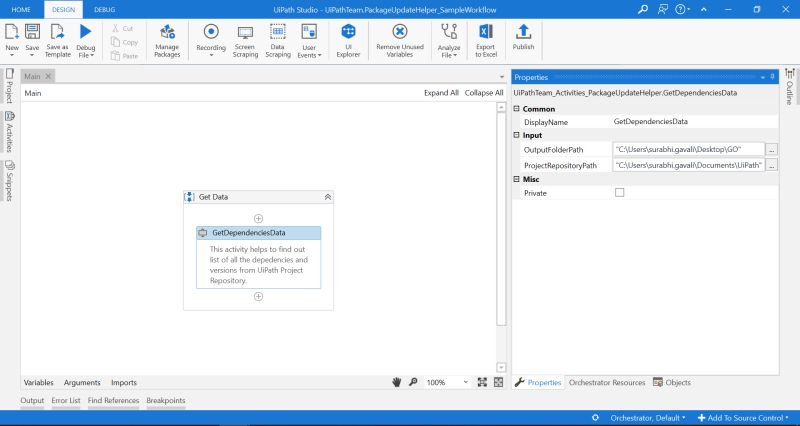Image resolution: width=800 pixels, height=426 pixels.
Task: Click Fit to Screen icon
Action: click(x=482, y=382)
